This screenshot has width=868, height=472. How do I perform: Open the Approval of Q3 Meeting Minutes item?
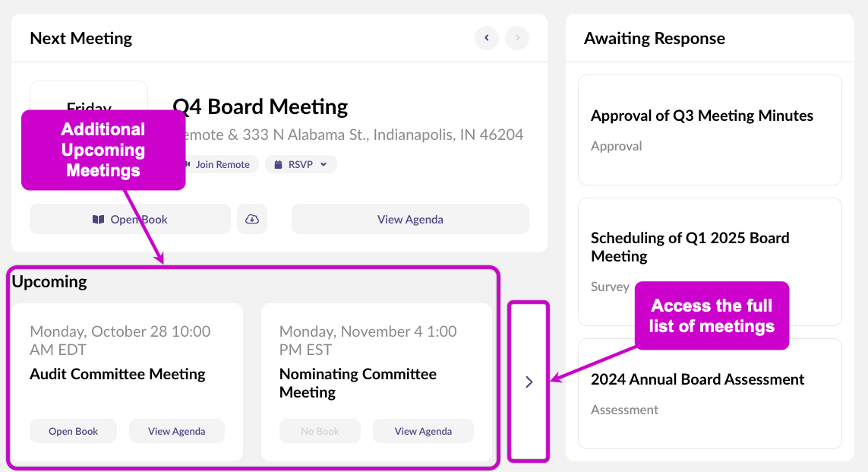702,116
